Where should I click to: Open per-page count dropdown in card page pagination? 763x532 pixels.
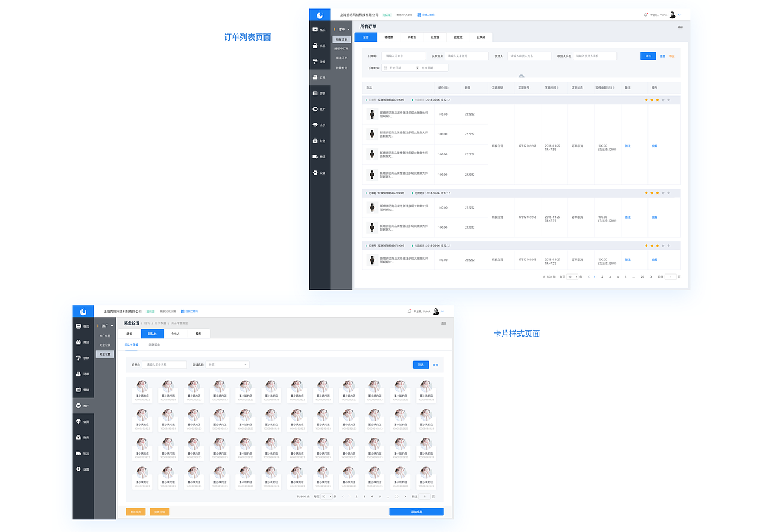pos(327,496)
